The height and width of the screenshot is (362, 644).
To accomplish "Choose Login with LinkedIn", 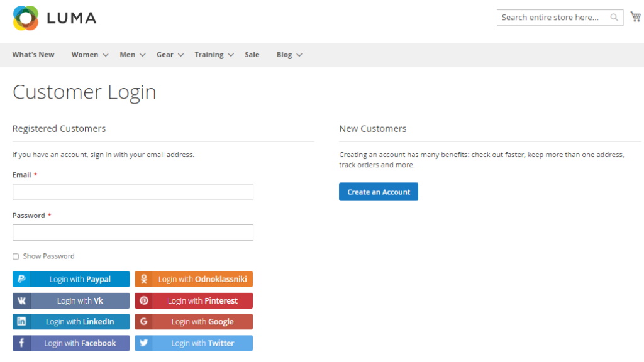I will [x=71, y=321].
